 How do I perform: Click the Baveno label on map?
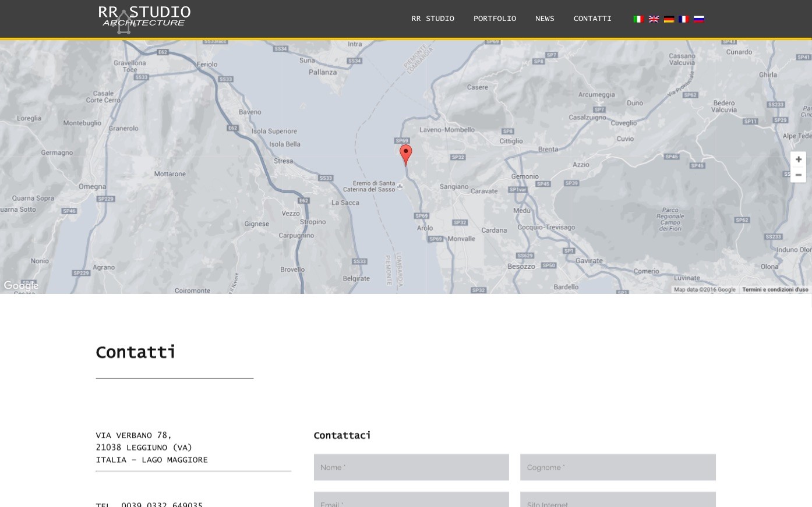pyautogui.click(x=250, y=112)
